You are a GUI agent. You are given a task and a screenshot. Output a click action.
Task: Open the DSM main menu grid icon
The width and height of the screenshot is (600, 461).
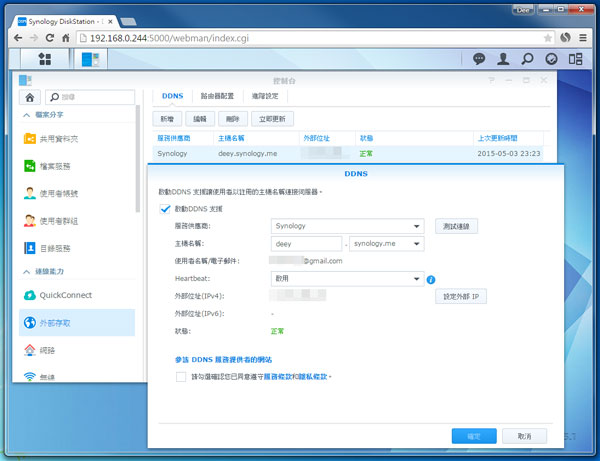44,58
